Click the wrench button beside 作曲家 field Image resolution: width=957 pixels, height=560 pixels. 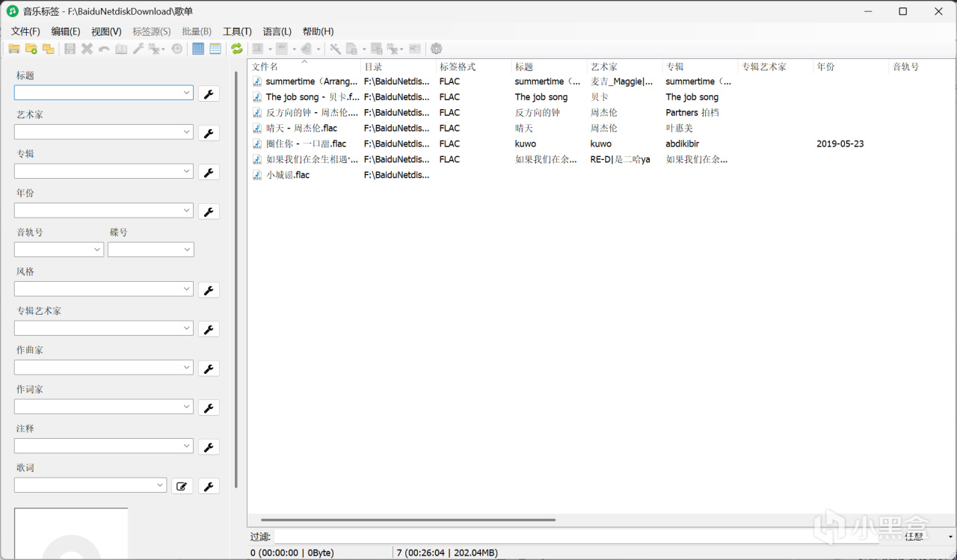click(209, 368)
